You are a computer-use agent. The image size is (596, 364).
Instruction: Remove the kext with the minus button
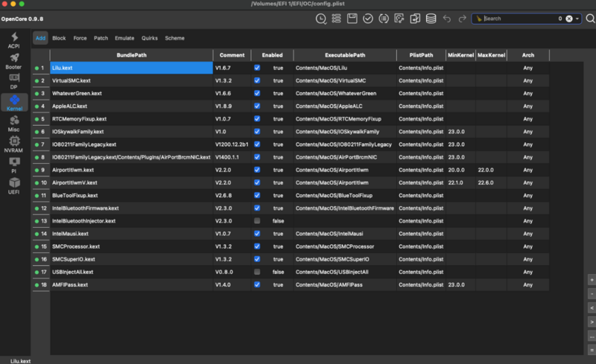tap(592, 294)
